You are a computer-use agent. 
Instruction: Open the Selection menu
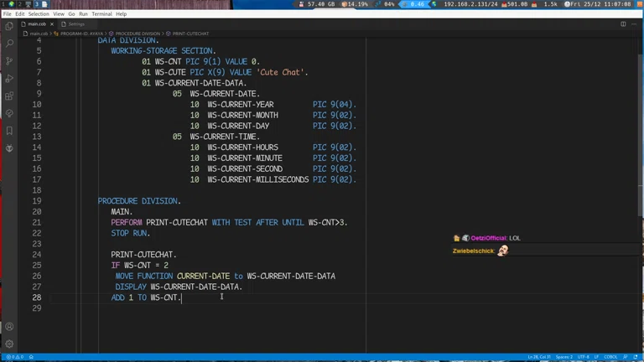tap(39, 14)
